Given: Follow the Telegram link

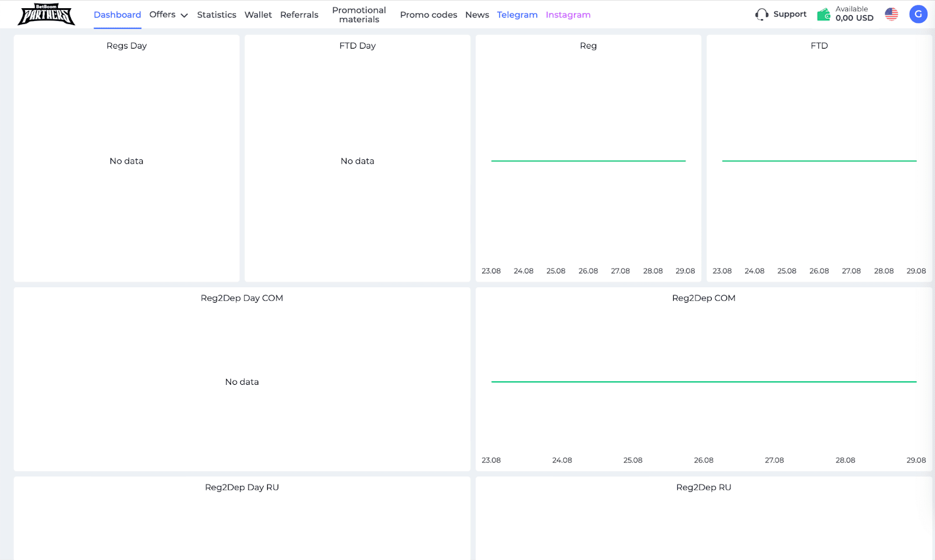Looking at the screenshot, I should point(517,15).
